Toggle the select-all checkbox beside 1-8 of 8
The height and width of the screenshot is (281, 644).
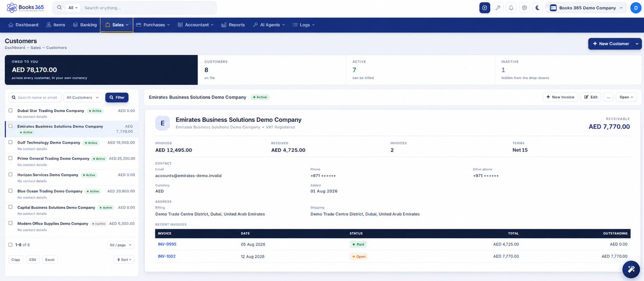pos(10,244)
